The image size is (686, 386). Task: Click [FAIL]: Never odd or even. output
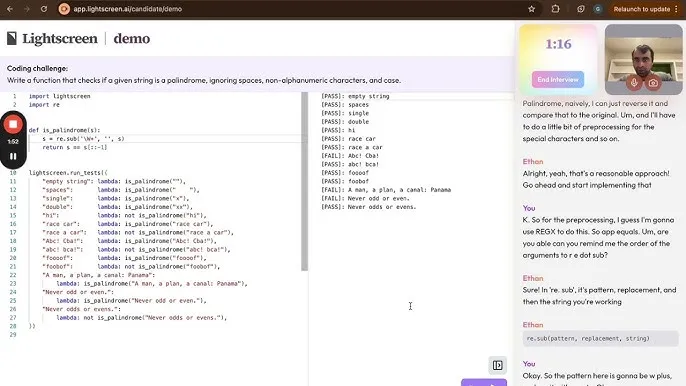click(x=365, y=198)
